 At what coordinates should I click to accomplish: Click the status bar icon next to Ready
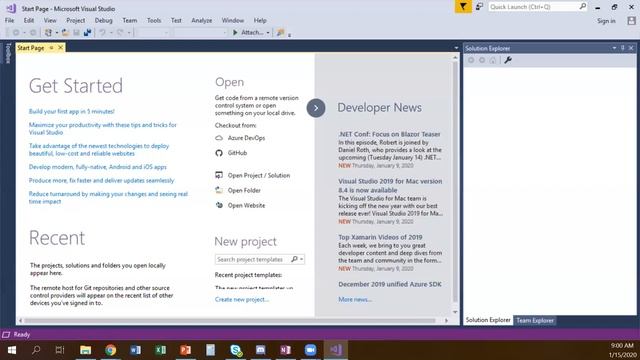click(6, 335)
